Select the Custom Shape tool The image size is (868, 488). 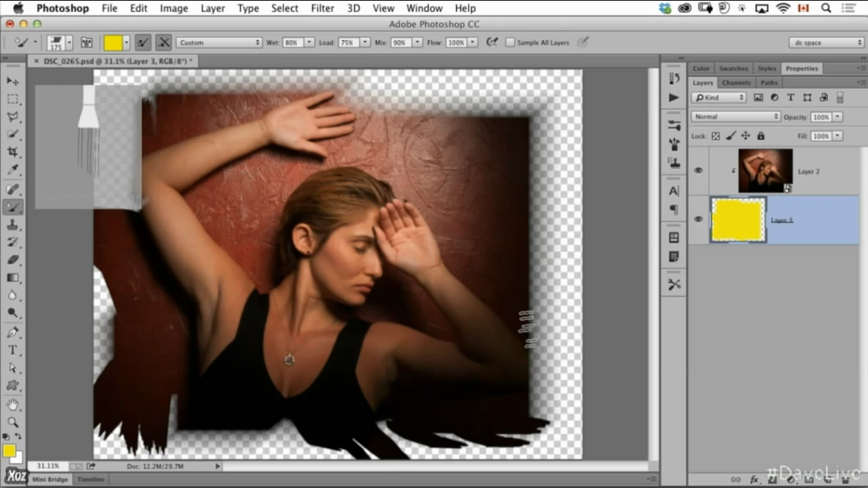tap(13, 385)
